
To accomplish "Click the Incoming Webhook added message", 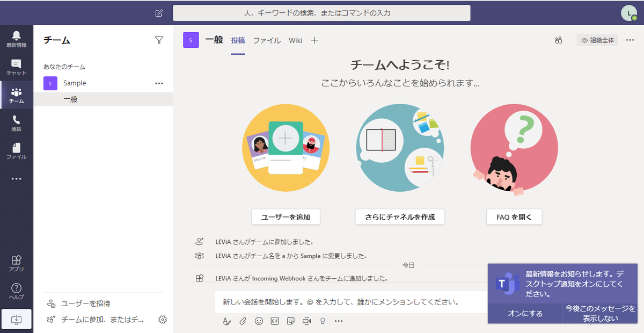I will [x=302, y=278].
